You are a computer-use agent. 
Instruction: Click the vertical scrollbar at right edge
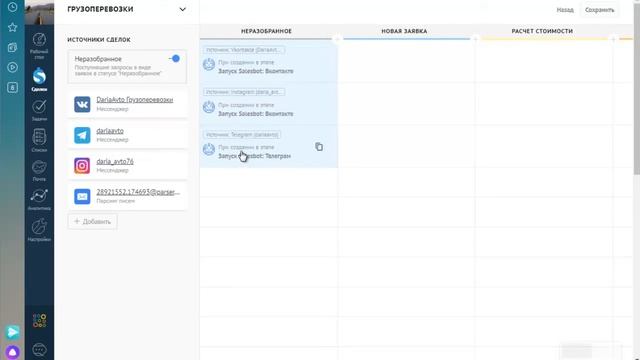click(x=636, y=90)
